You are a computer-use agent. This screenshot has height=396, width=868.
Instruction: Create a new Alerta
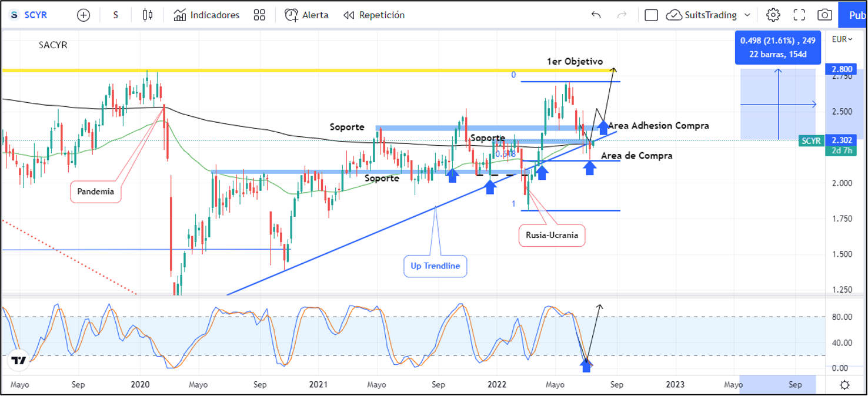[306, 15]
